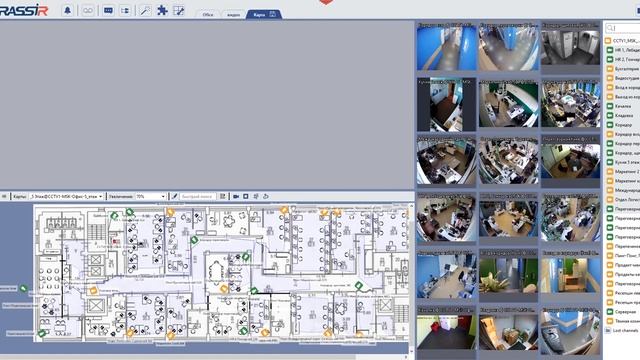Image resolution: width=640 pixels, height=360 pixels.
Task: Open the Lost channels folder
Action: click(622, 331)
